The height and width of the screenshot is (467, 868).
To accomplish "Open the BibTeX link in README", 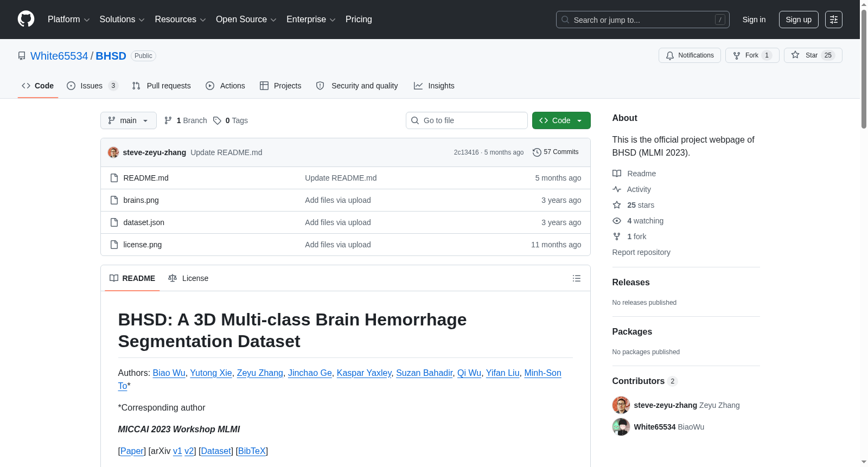I will click(x=252, y=451).
